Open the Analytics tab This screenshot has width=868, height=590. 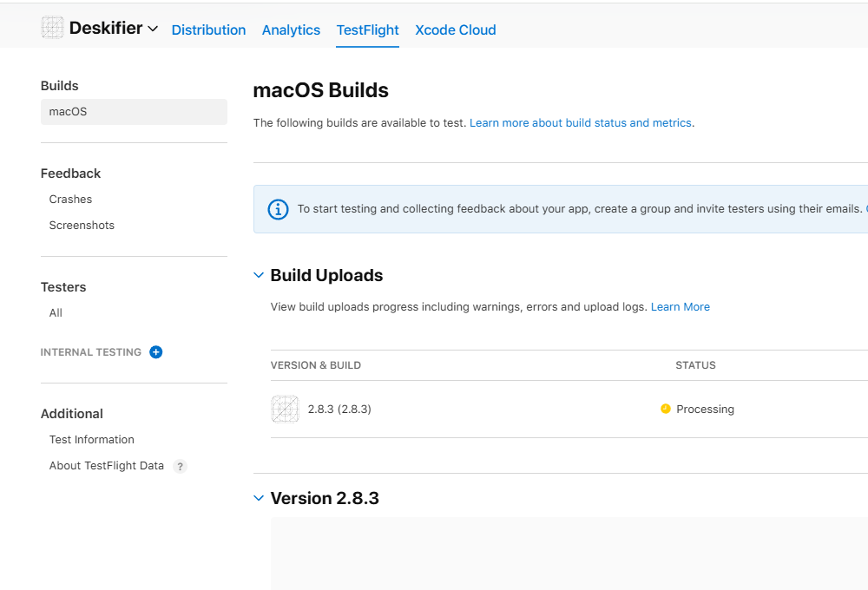pyautogui.click(x=291, y=29)
